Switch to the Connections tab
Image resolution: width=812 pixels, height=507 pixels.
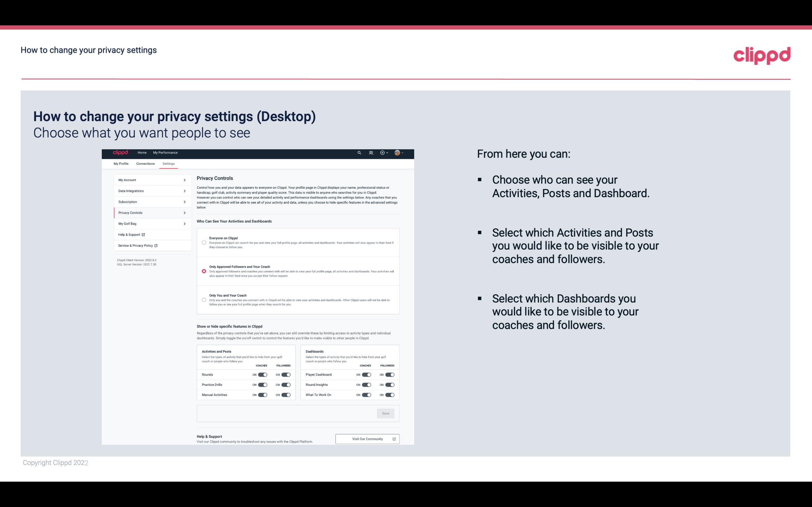pyautogui.click(x=145, y=163)
